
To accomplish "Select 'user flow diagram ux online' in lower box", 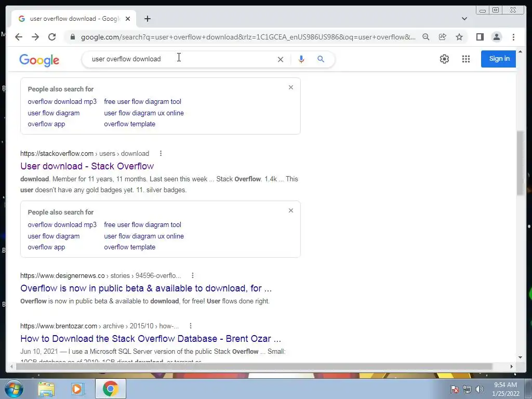I will (144, 236).
